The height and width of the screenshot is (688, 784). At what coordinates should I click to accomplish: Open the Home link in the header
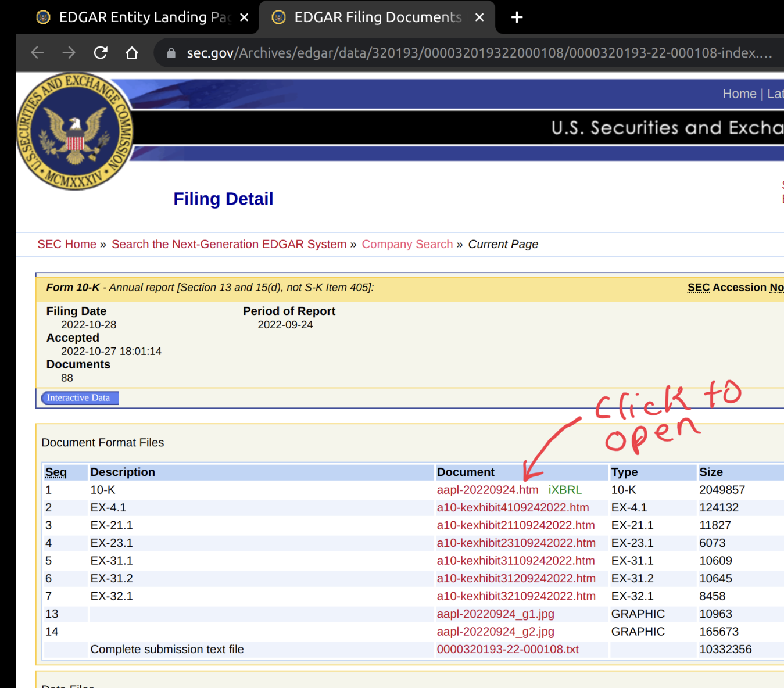(739, 94)
